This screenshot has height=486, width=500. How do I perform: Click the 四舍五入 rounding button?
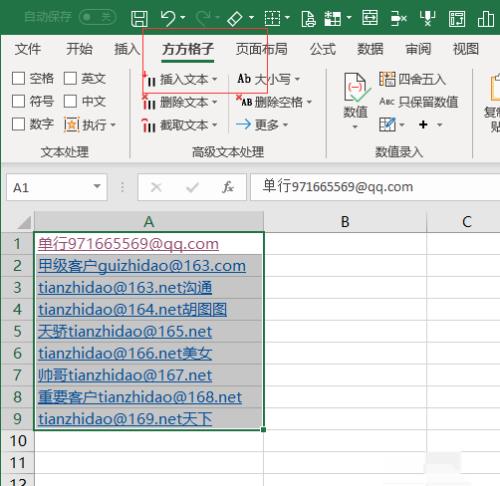tap(412, 79)
